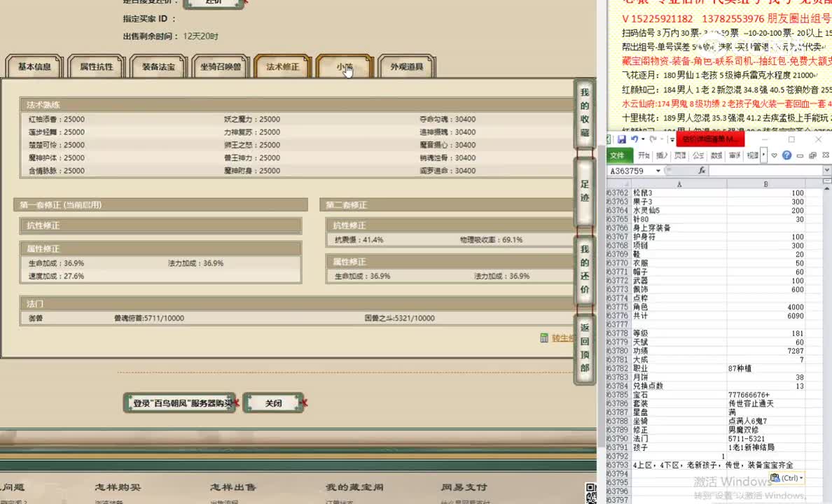Click the green calculator icon beside 转生 link
The height and width of the screenshot is (504, 832).
tap(544, 337)
